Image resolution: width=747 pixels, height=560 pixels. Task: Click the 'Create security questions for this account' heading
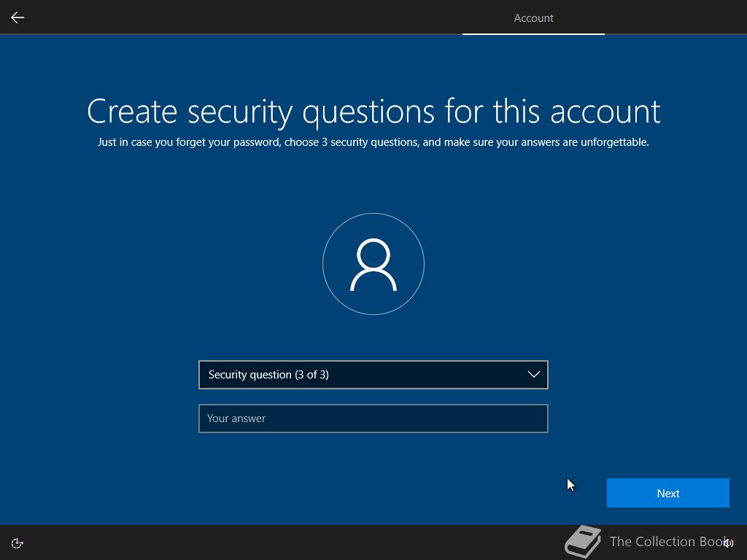coord(373,112)
